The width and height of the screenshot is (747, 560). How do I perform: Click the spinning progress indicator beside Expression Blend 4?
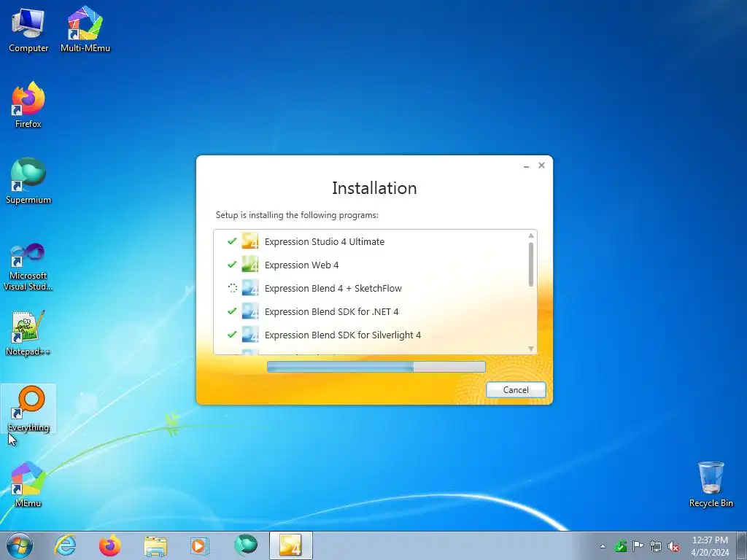233,287
